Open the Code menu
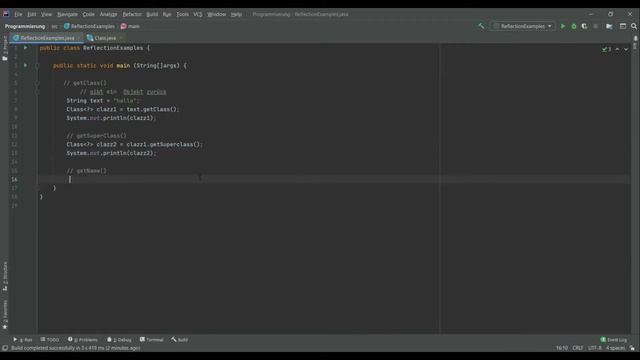 (88, 14)
